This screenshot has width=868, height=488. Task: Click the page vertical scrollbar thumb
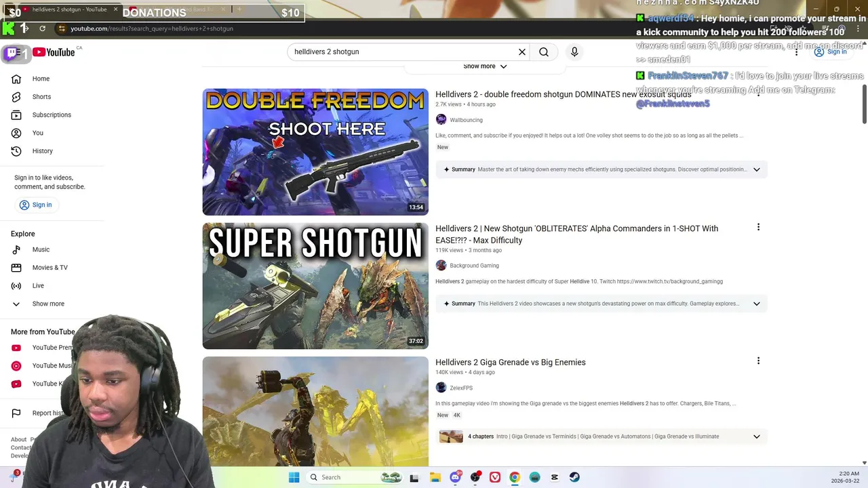click(x=864, y=104)
